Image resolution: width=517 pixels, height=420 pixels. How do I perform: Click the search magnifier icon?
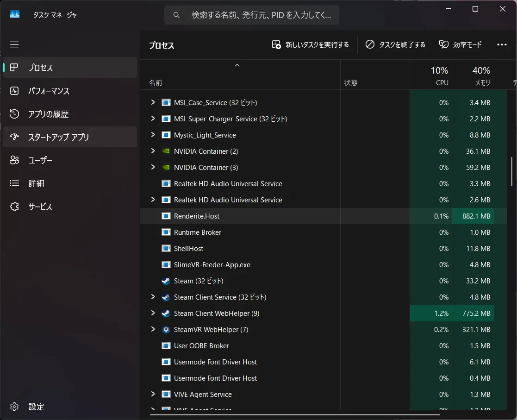tap(176, 15)
